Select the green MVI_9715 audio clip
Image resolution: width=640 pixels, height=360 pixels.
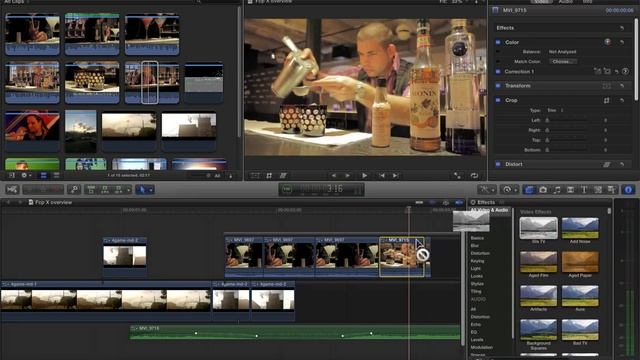click(295, 332)
